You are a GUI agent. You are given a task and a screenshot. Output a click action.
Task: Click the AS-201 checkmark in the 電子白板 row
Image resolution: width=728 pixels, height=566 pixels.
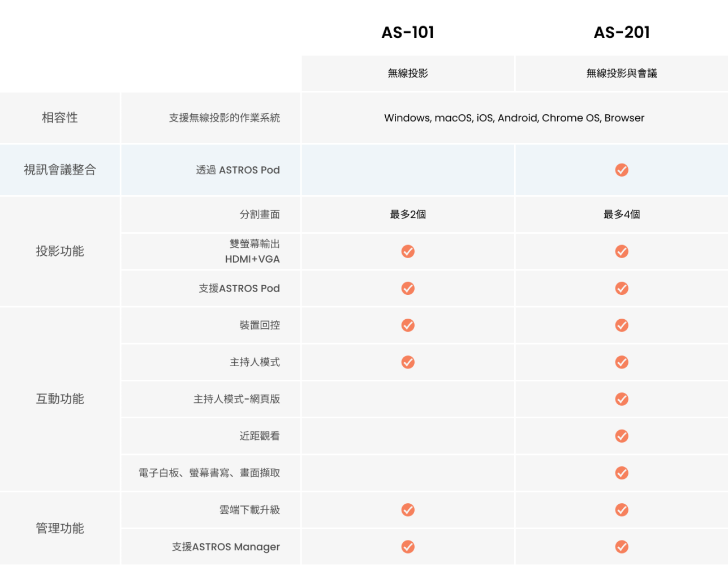point(622,473)
